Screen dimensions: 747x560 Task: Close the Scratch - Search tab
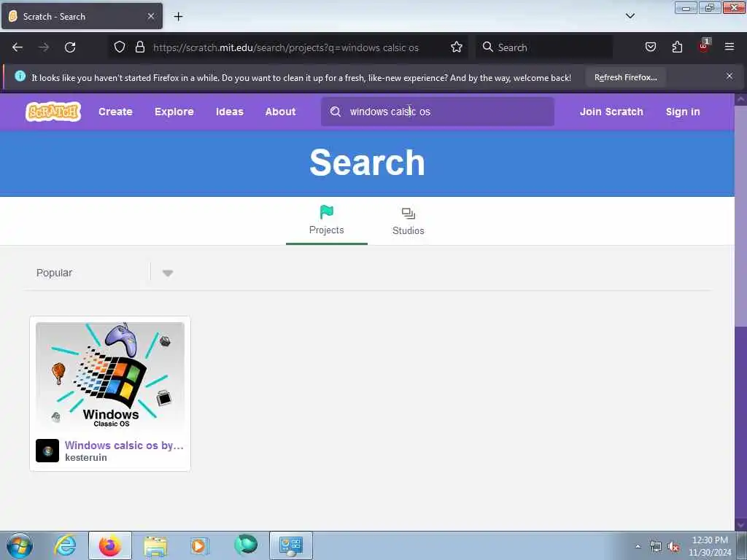pos(151,16)
